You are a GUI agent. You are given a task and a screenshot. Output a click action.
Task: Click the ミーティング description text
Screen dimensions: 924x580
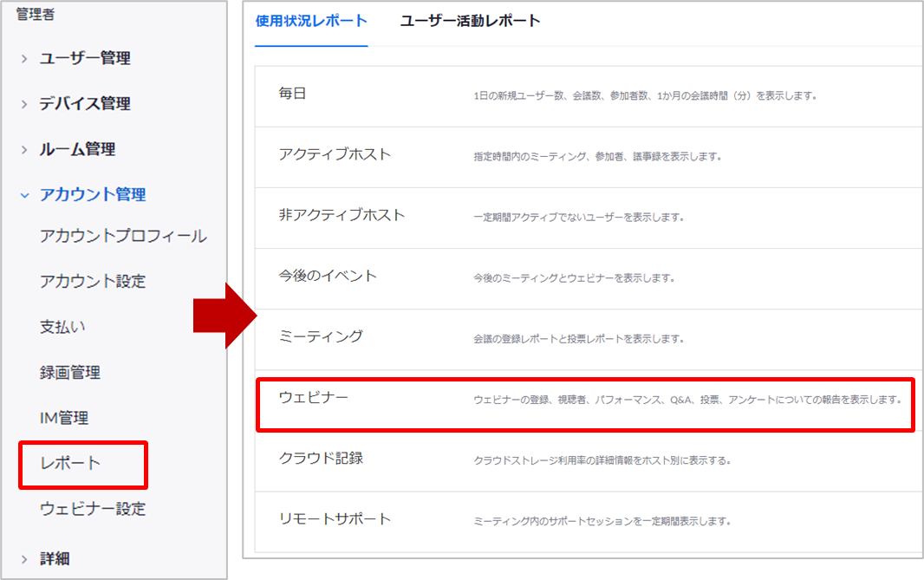click(579, 339)
